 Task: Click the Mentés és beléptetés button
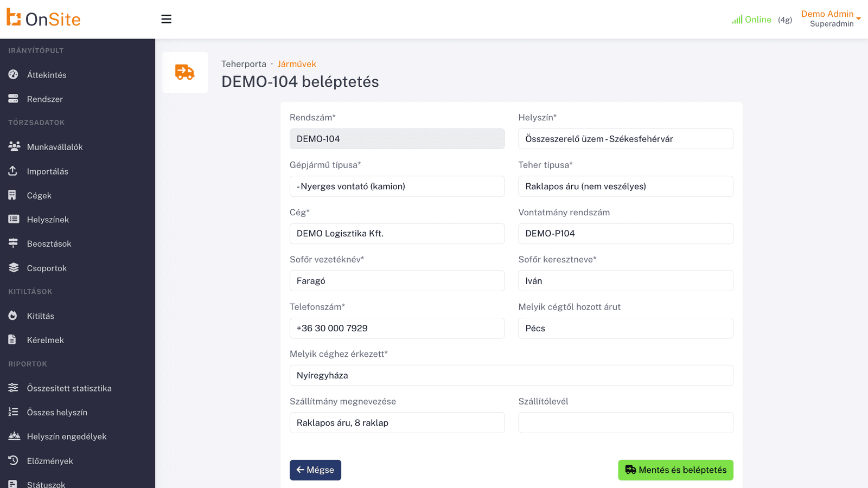(675, 470)
